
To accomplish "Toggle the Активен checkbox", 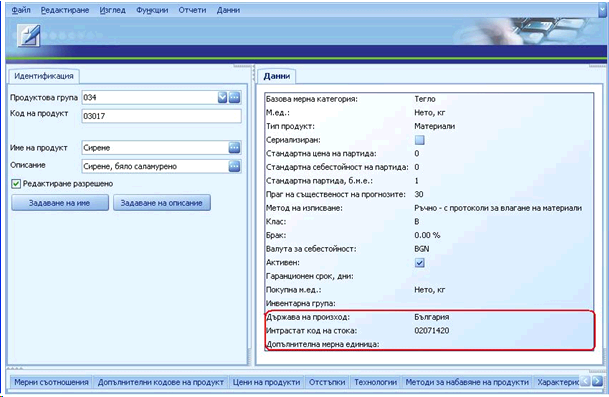I will pos(419,263).
